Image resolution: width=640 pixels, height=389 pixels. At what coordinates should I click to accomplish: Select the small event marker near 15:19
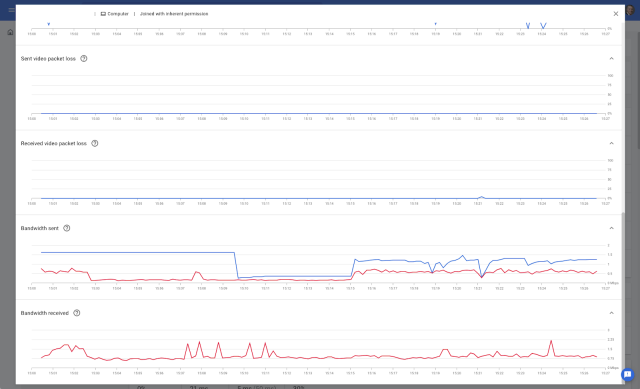coord(436,24)
